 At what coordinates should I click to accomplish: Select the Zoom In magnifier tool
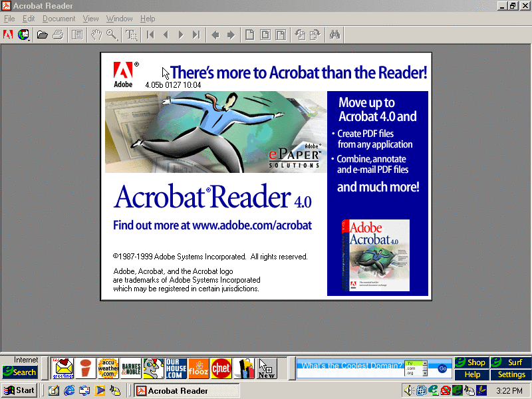coord(112,35)
